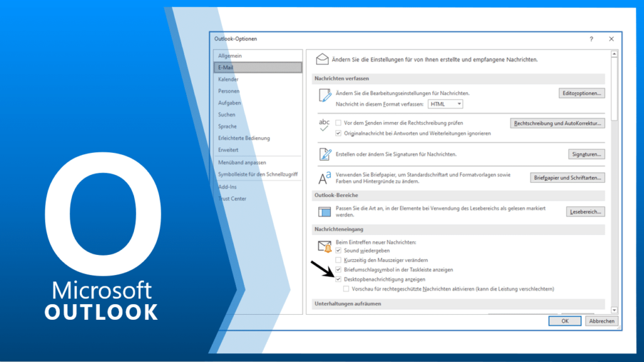This screenshot has height=362, width=644.
Task: Click the signature pen icon
Action: click(325, 154)
